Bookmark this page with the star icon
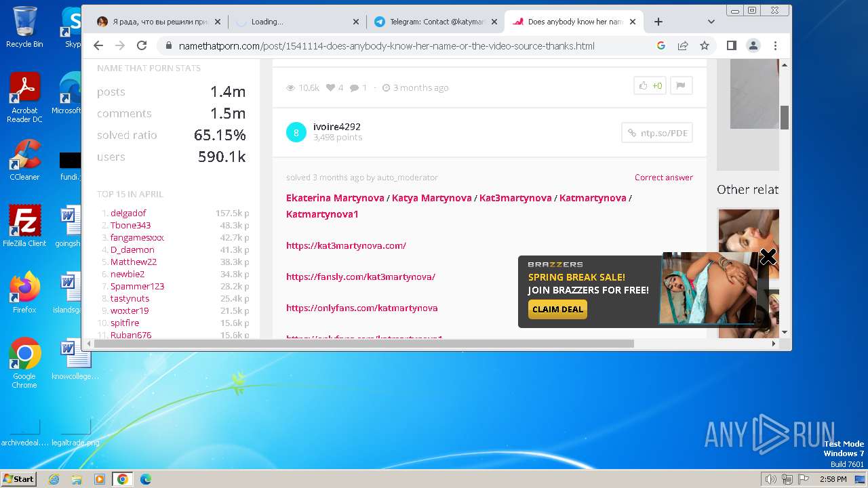This screenshot has width=868, height=488. pyautogui.click(x=705, y=45)
